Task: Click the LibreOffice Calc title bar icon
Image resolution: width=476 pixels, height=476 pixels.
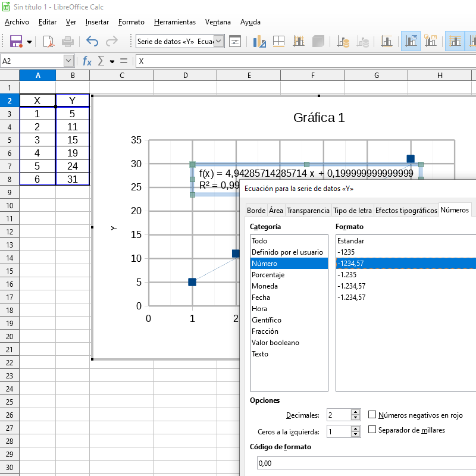Action: [6, 7]
